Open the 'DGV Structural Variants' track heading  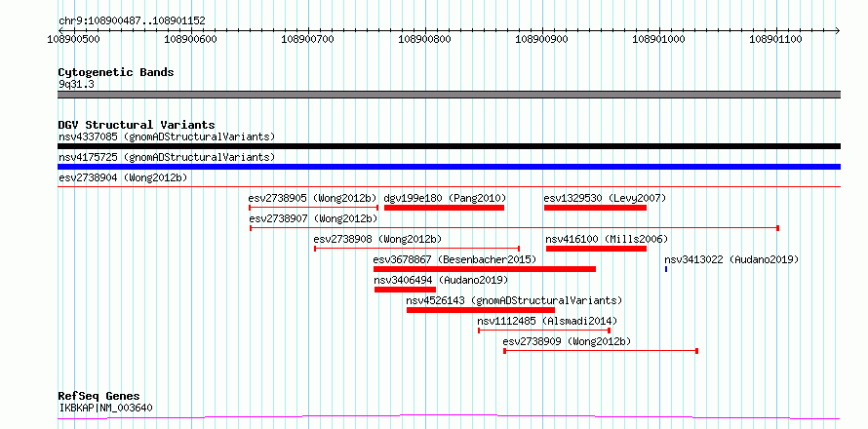click(137, 125)
